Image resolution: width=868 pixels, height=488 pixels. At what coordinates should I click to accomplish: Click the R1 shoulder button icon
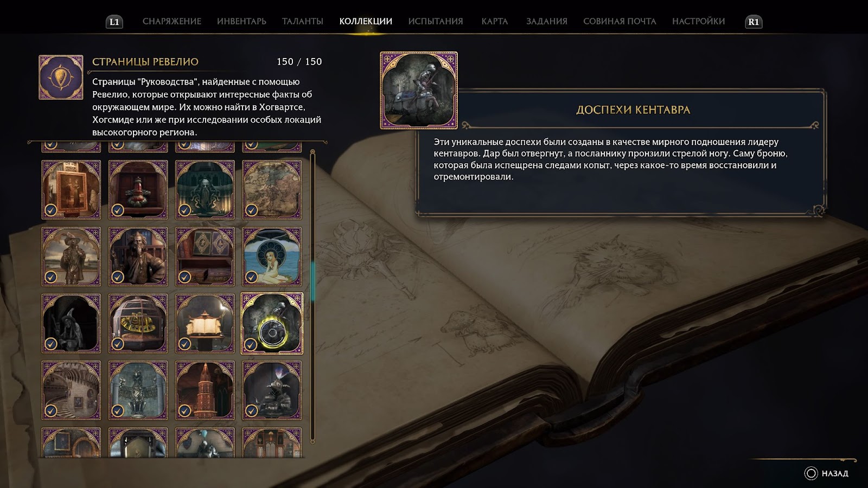(754, 22)
